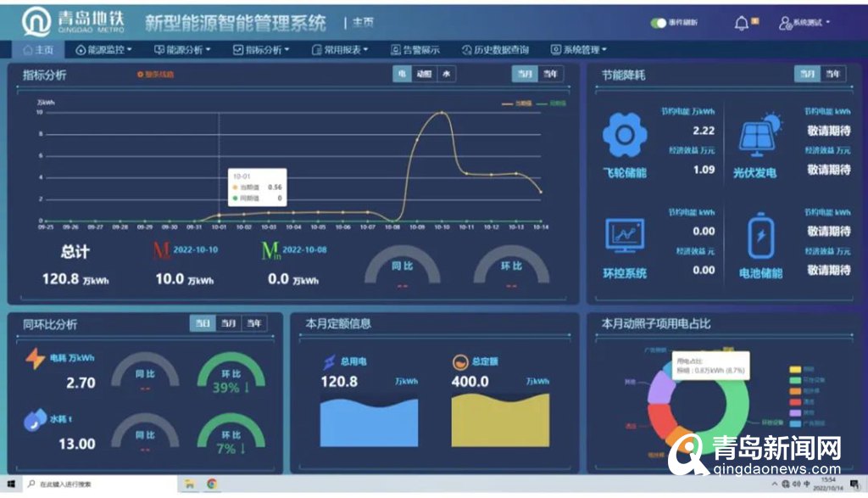Click the 光伏发电 solar panel icon
The image size is (868, 498).
tap(759, 134)
